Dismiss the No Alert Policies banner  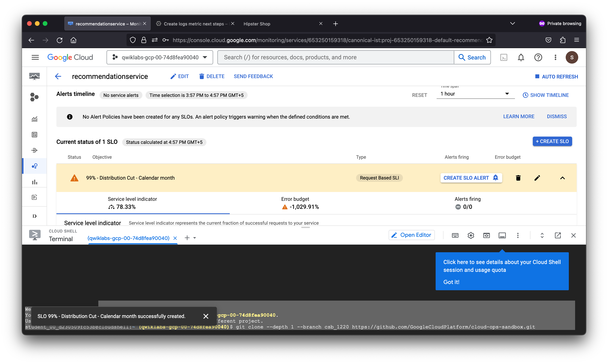click(557, 116)
